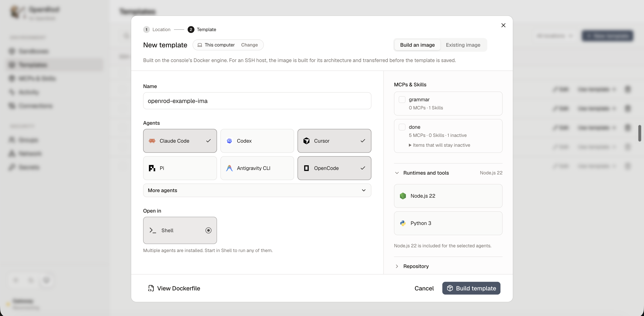The width and height of the screenshot is (644, 316).
Task: Open View Dockerfile
Action: click(x=174, y=288)
